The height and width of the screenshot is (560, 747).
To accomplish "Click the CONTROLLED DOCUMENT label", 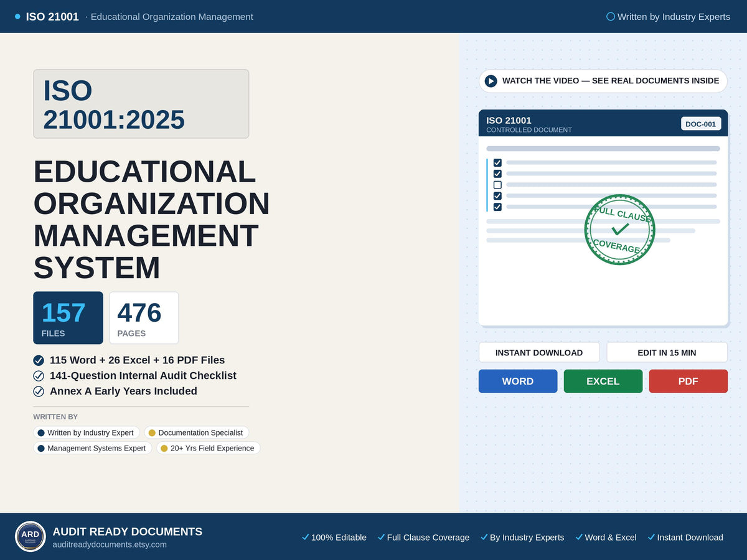I will click(529, 130).
